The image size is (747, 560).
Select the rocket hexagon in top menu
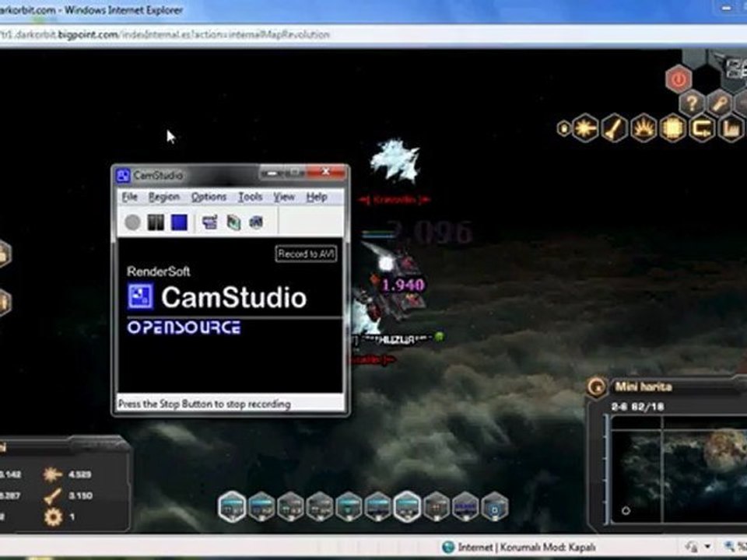pos(615,128)
